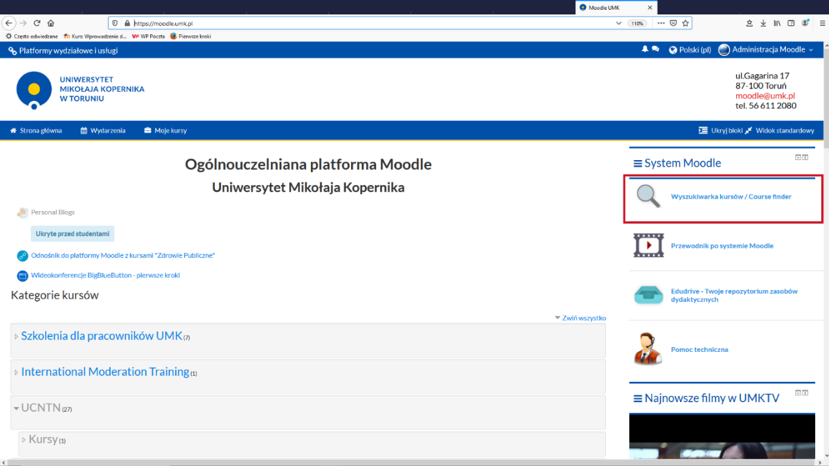Viewport: 829px width, 466px height.
Task: Open the Personal Blogs link
Action: click(x=53, y=213)
